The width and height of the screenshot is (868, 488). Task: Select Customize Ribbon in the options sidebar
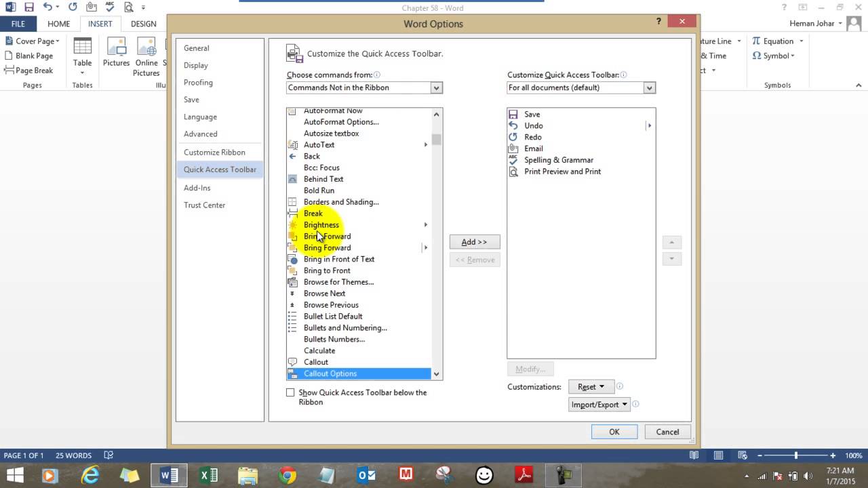[214, 152]
